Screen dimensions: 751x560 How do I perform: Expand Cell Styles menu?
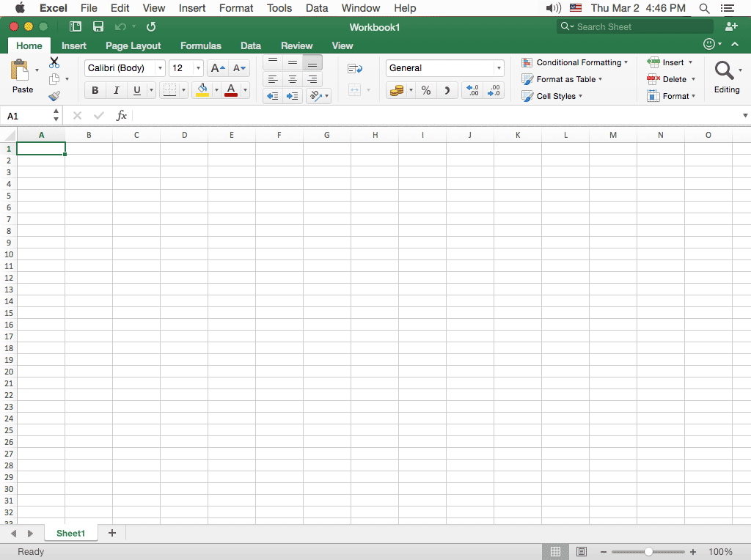tap(552, 96)
